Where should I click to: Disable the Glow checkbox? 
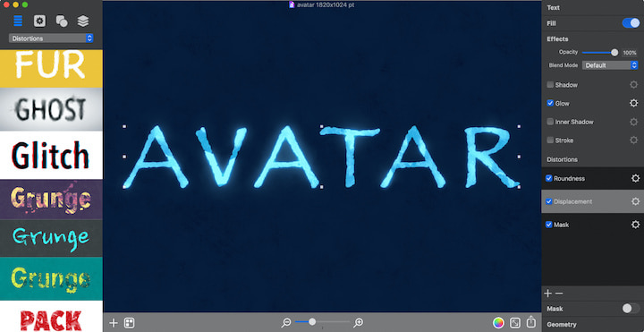pyautogui.click(x=550, y=103)
